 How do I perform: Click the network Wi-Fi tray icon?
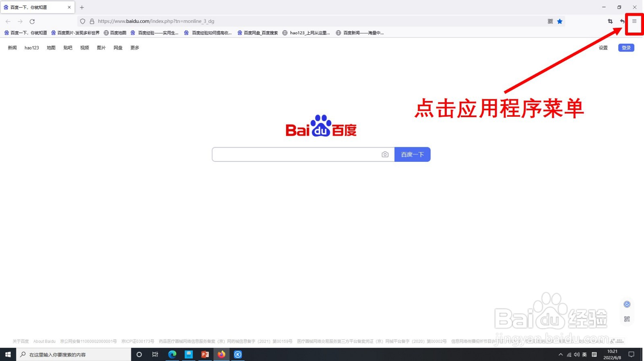pyautogui.click(x=569, y=355)
